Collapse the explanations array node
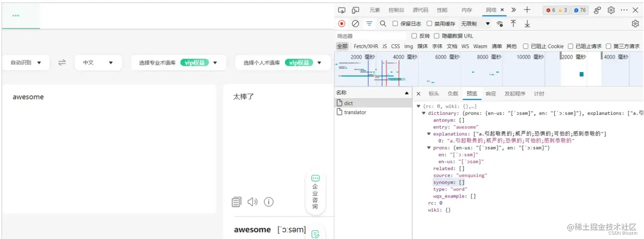 (429, 134)
